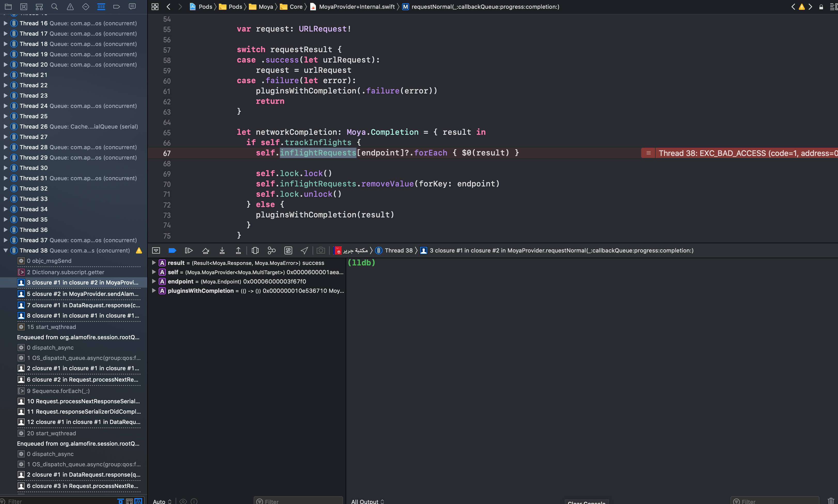Clear the console with trash icon
The image size is (838, 504).
point(831,501)
